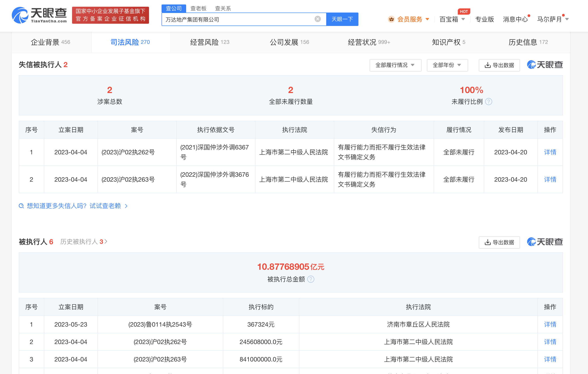Click the TianYanCha logo in the header
588x374 pixels.
click(39, 15)
